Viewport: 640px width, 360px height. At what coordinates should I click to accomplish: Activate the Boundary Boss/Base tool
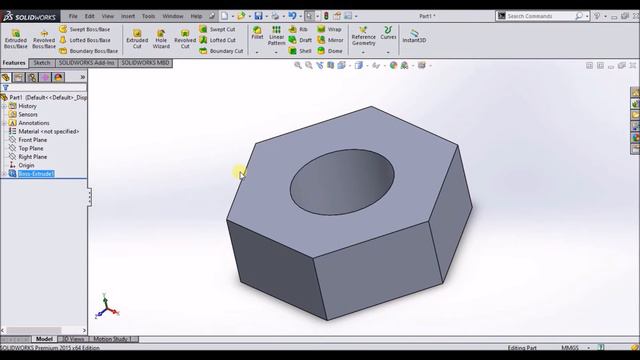88,51
